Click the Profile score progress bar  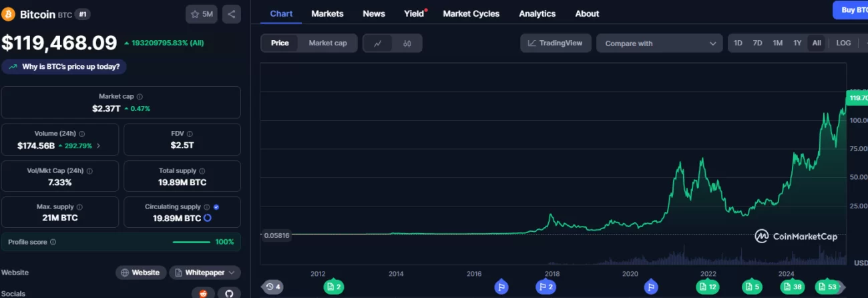point(191,242)
